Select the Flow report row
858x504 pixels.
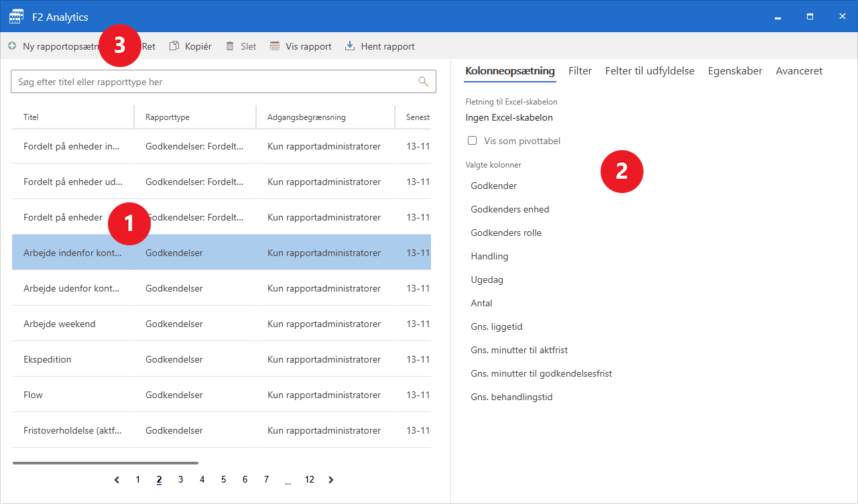(x=221, y=395)
